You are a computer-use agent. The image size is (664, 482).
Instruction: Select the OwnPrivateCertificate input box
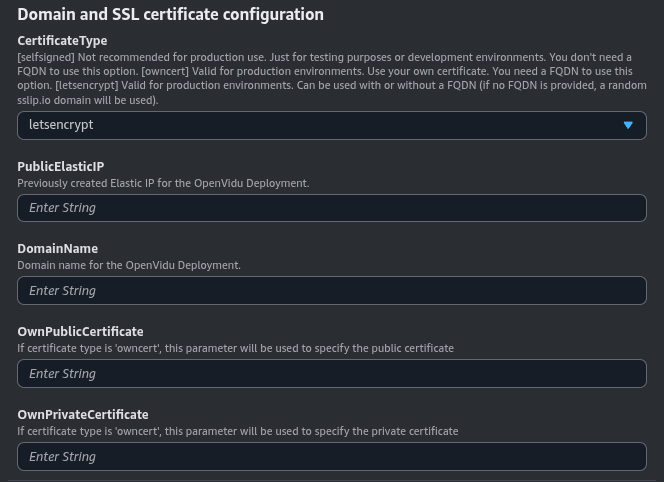click(x=331, y=457)
